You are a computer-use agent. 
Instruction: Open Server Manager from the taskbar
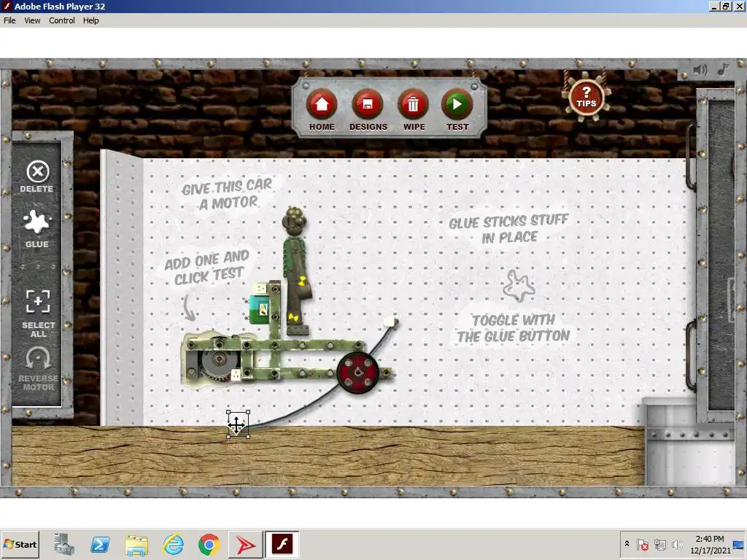point(64,544)
